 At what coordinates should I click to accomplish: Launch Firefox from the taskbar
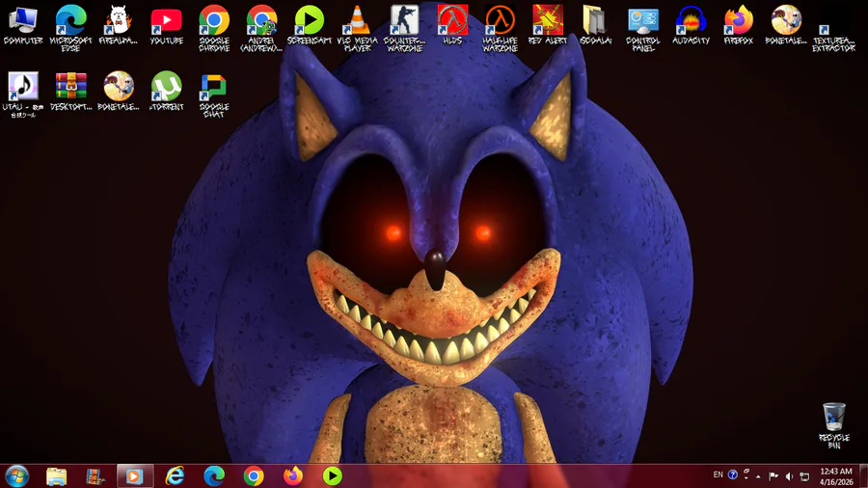[293, 476]
